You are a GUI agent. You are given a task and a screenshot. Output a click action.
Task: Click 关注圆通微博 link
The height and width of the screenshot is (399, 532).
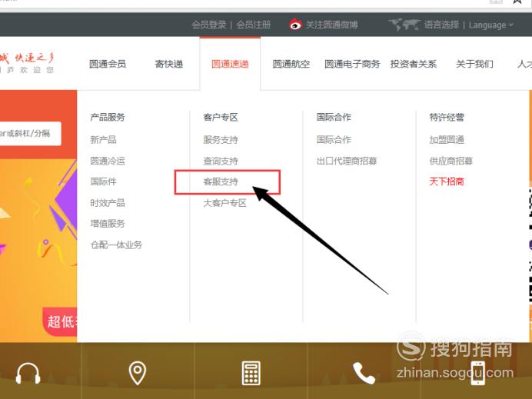point(331,25)
